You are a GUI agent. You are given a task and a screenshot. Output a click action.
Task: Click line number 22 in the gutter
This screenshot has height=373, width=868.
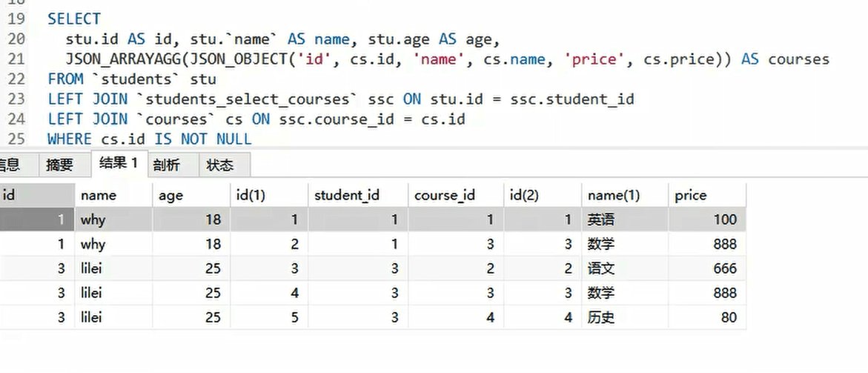[16, 79]
